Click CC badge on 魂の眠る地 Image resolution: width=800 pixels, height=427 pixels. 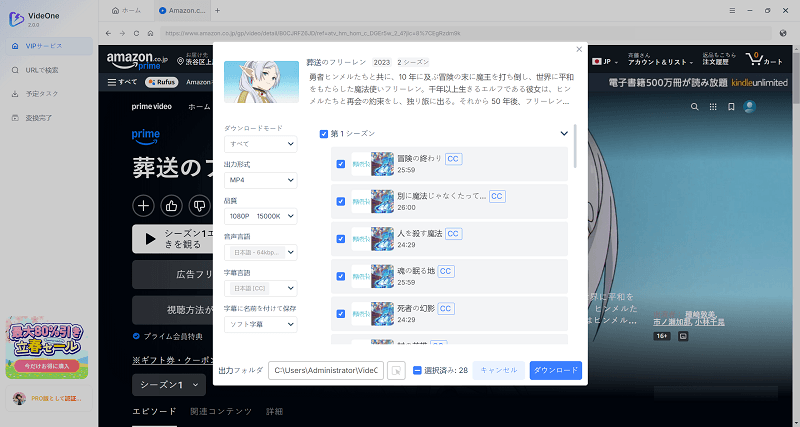point(445,271)
